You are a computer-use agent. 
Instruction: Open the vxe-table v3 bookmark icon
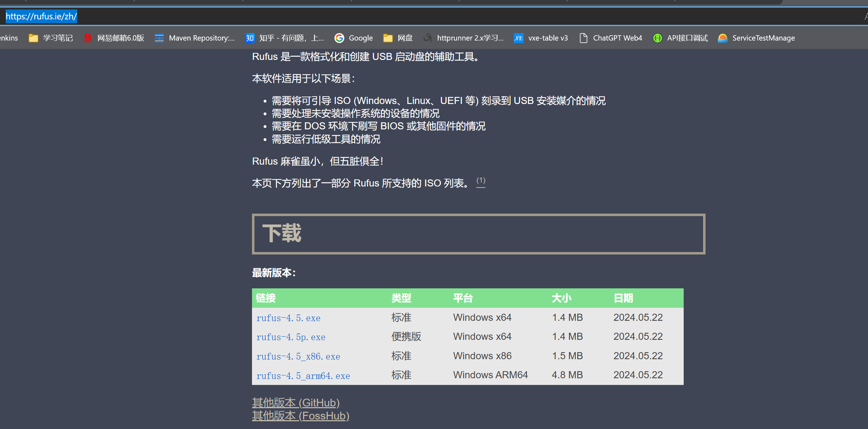518,38
